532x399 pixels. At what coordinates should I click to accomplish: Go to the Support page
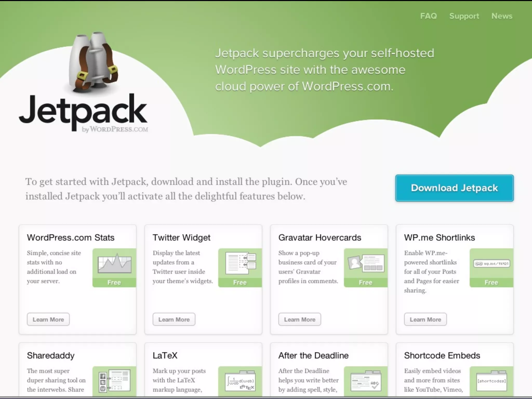point(464,16)
